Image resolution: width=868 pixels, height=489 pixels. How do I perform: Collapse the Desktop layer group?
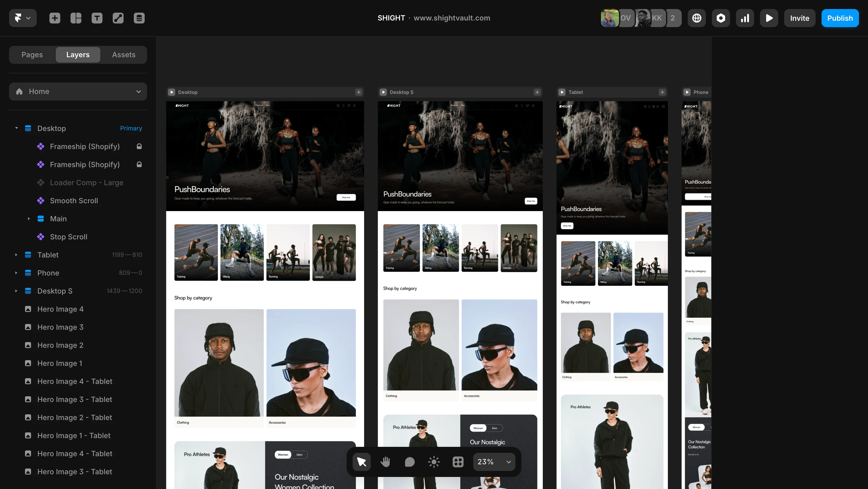16,128
